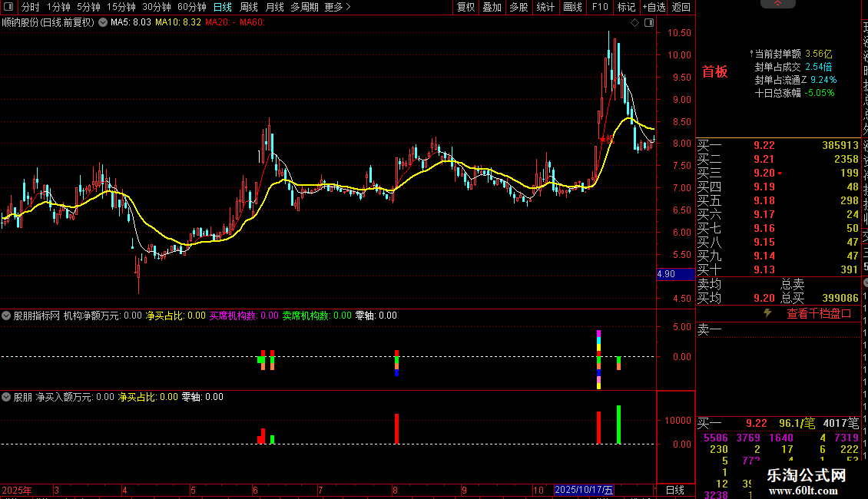Click the MA10: 8.32 legend label
The image size is (868, 499).
click(177, 22)
